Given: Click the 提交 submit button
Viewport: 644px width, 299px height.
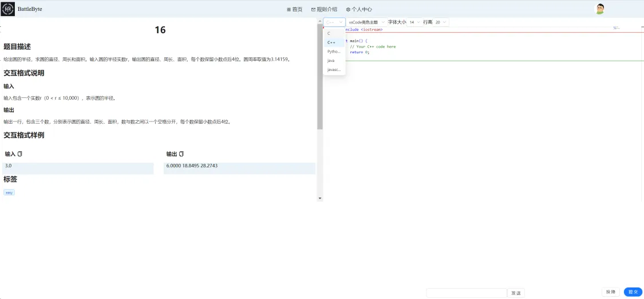Looking at the screenshot, I should click(633, 292).
